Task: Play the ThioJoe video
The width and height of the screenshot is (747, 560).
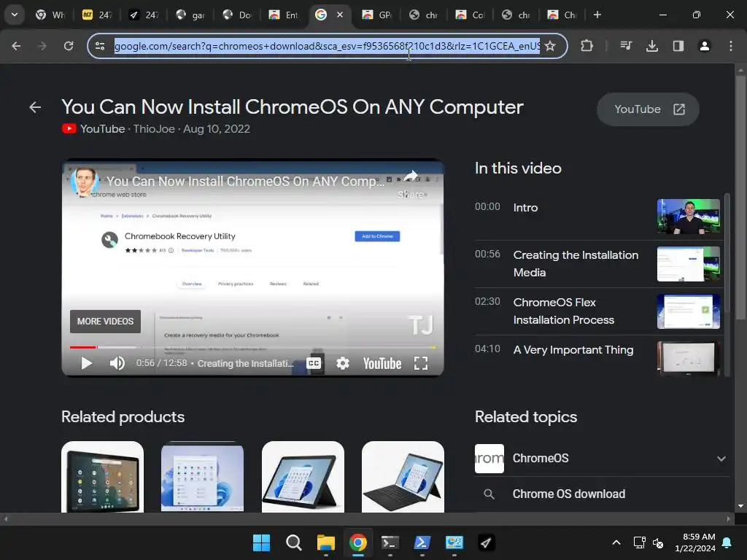Action: [x=86, y=363]
